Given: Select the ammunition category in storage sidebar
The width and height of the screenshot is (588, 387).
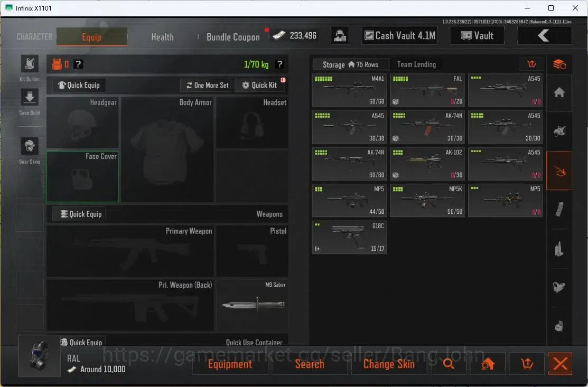Looking at the screenshot, I should 559,248.
